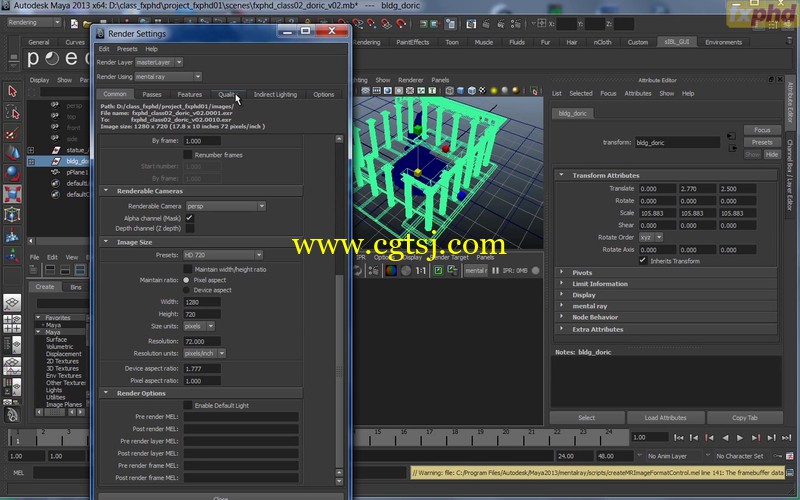The image size is (800, 500).
Task: Click Render Settings vertical scrollbar
Action: click(339, 311)
